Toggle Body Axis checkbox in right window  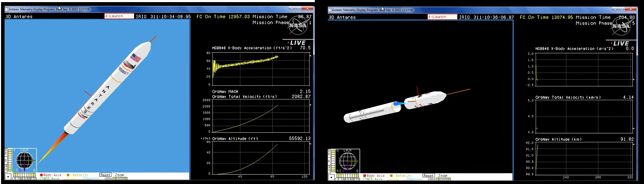(365, 176)
